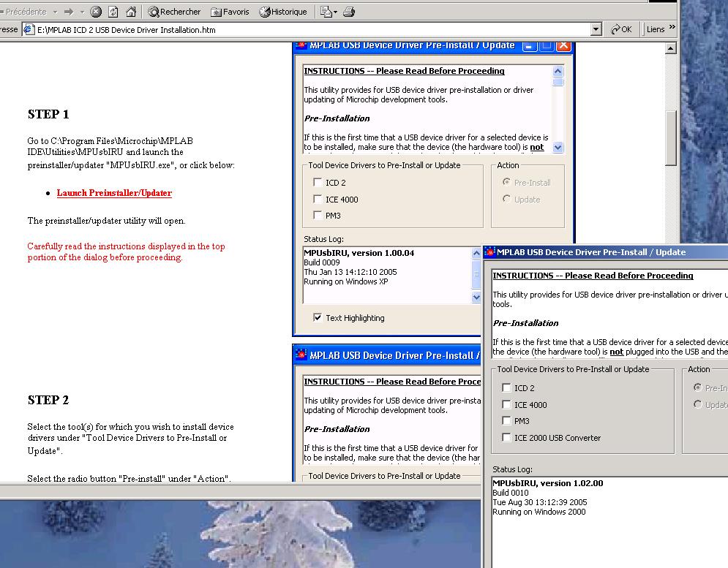Open the Rechercher search pane
Image resolution: width=728 pixels, height=568 pixels.
tap(174, 12)
